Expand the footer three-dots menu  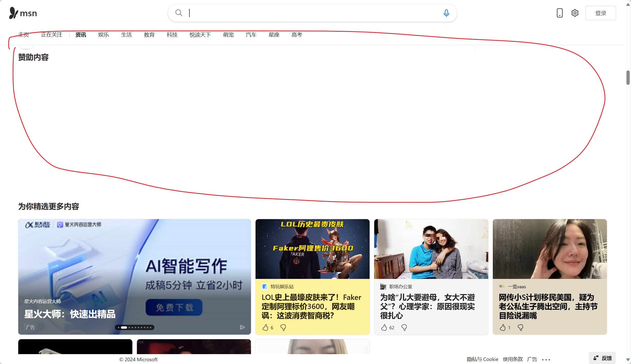(x=546, y=359)
